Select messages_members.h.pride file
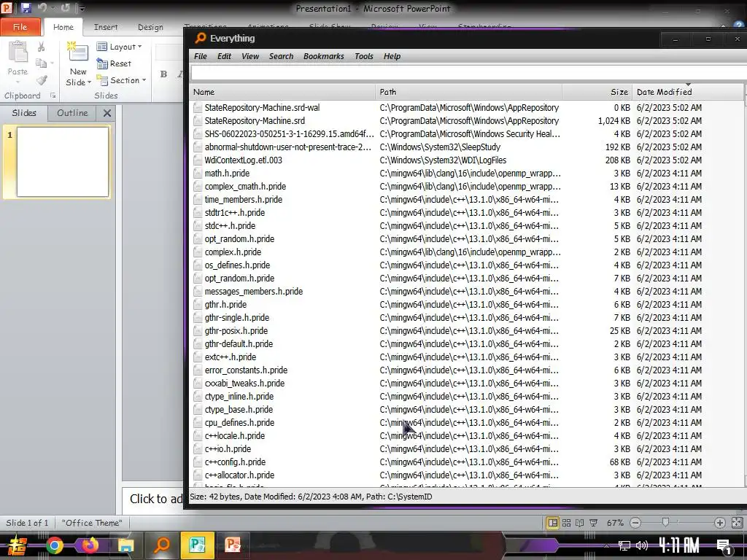 [254, 292]
